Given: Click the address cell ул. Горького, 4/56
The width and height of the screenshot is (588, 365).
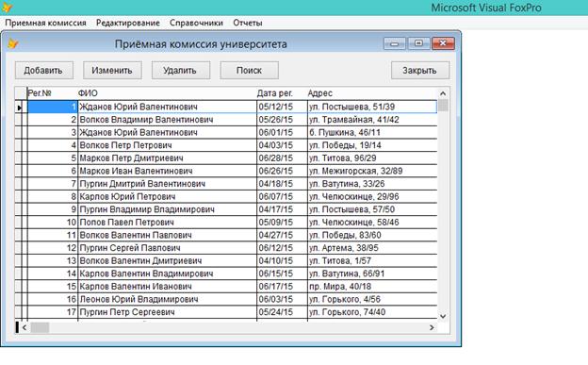Looking at the screenshot, I should [372, 299].
